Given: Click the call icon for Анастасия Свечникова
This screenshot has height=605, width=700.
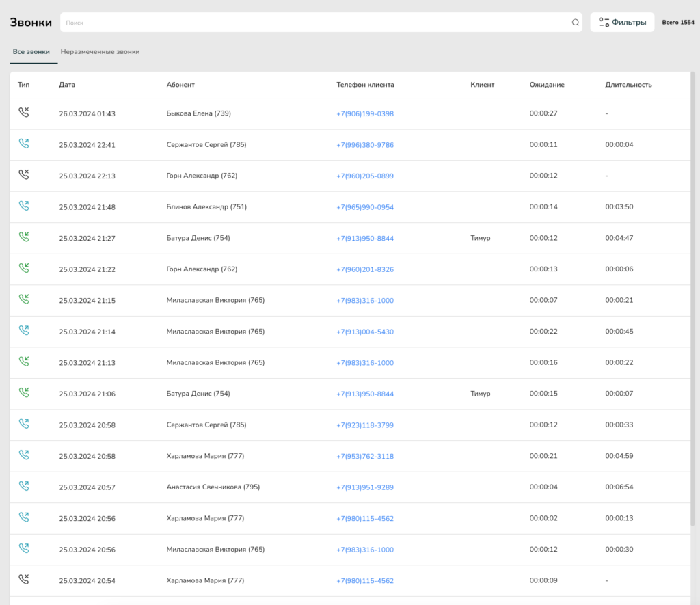Looking at the screenshot, I should point(24,487).
